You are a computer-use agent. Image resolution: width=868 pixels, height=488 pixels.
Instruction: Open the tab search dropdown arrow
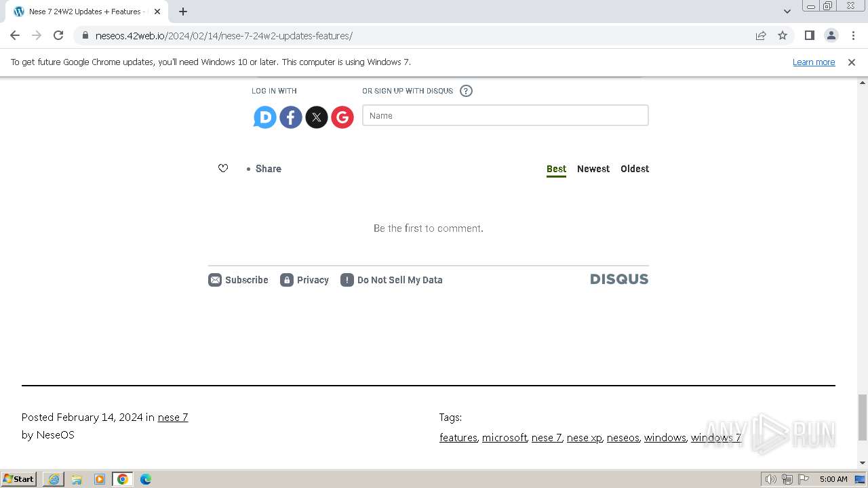point(787,12)
